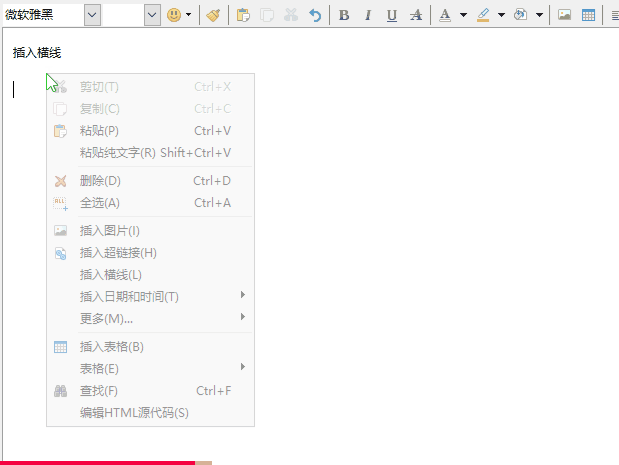Open font color dropdown arrow

463,15
